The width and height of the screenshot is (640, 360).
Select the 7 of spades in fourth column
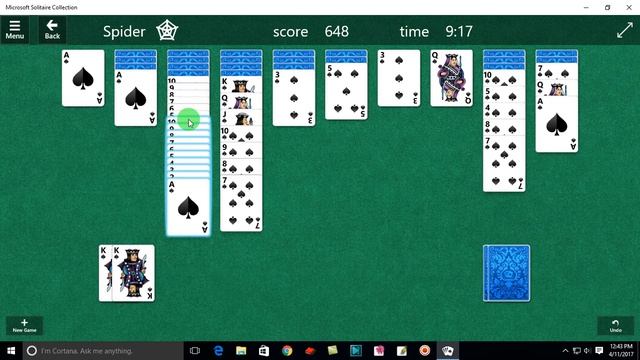[x=241, y=203]
